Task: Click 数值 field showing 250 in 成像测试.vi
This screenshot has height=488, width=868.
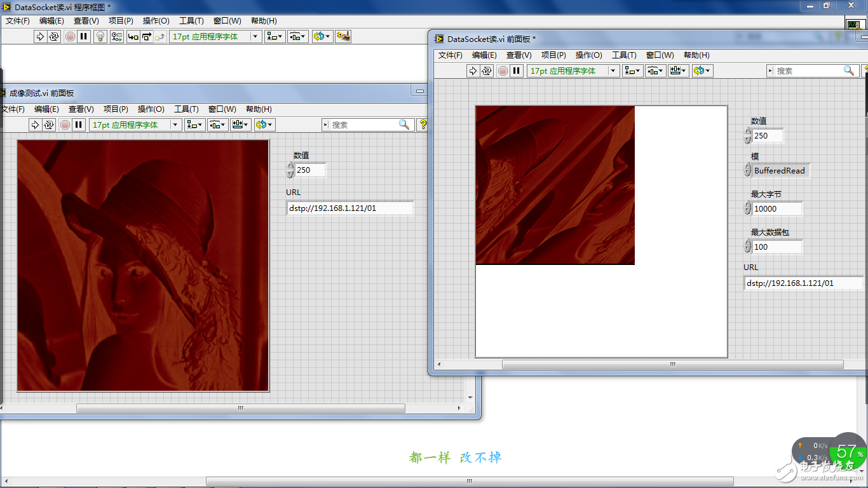Action: point(310,170)
